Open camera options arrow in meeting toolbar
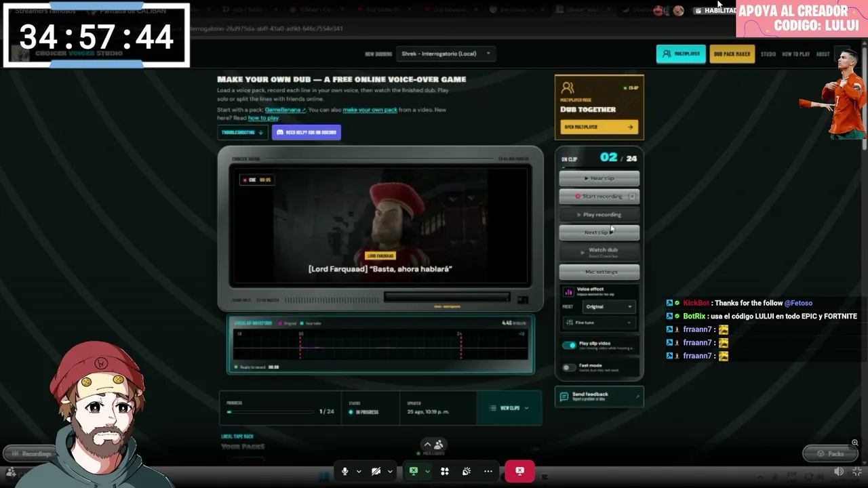868x488 pixels. pos(390,471)
